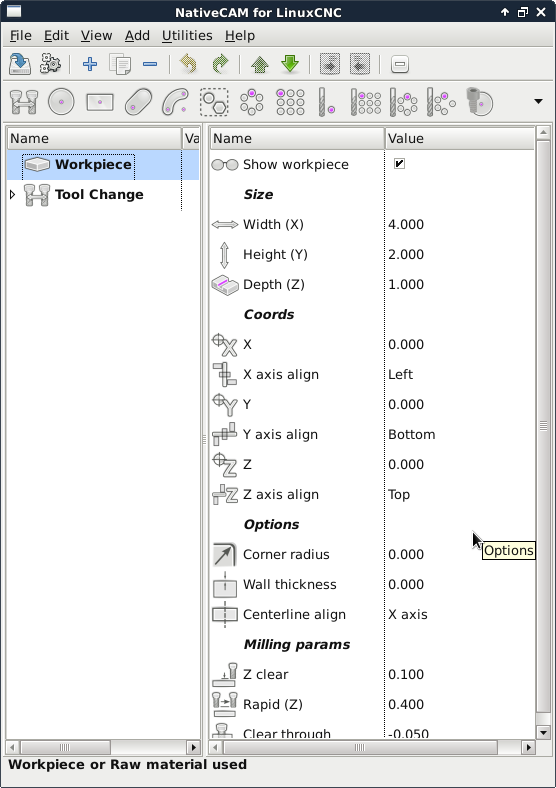The width and height of the screenshot is (556, 788).
Task: Add a rectangle feature
Action: click(x=100, y=102)
